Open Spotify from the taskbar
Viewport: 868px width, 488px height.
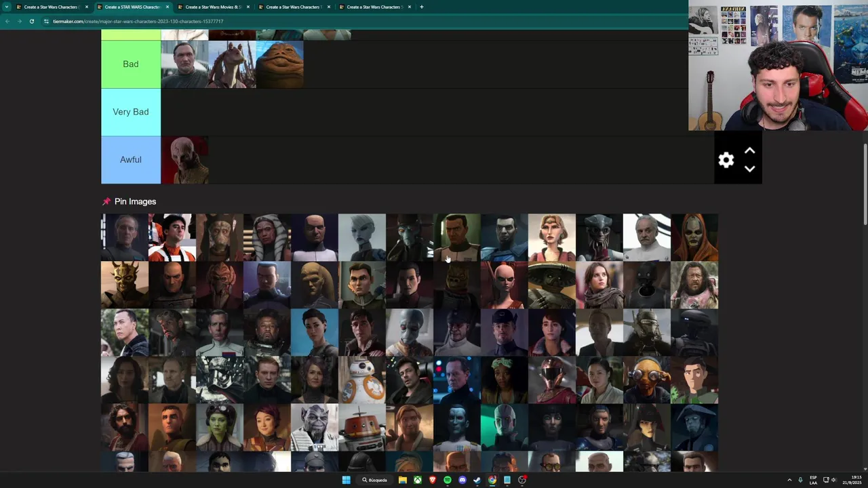point(448,480)
